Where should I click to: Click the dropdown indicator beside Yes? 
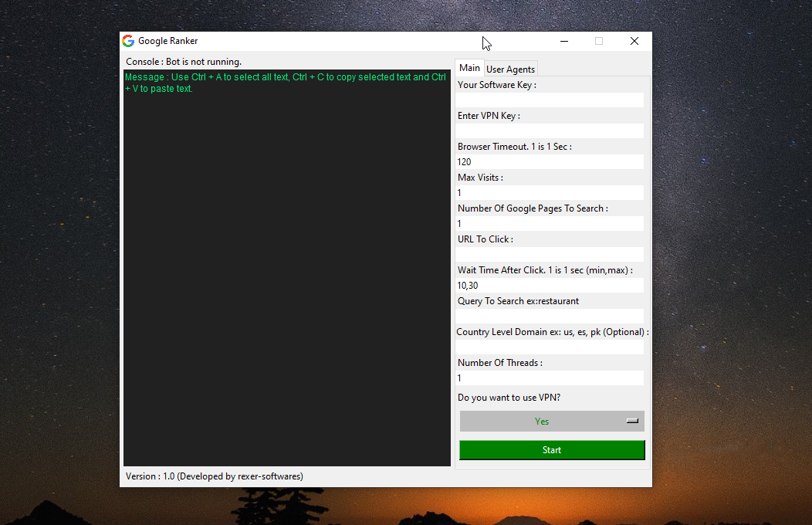click(x=632, y=421)
